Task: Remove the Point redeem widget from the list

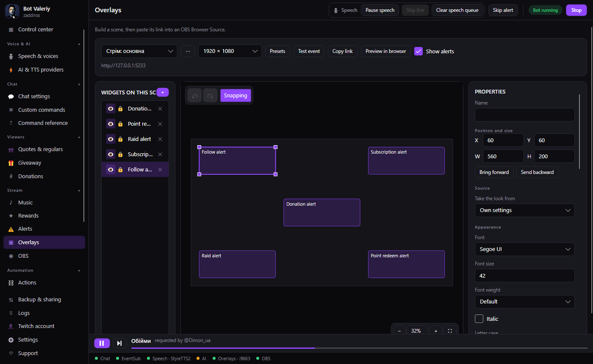Action: (160, 124)
